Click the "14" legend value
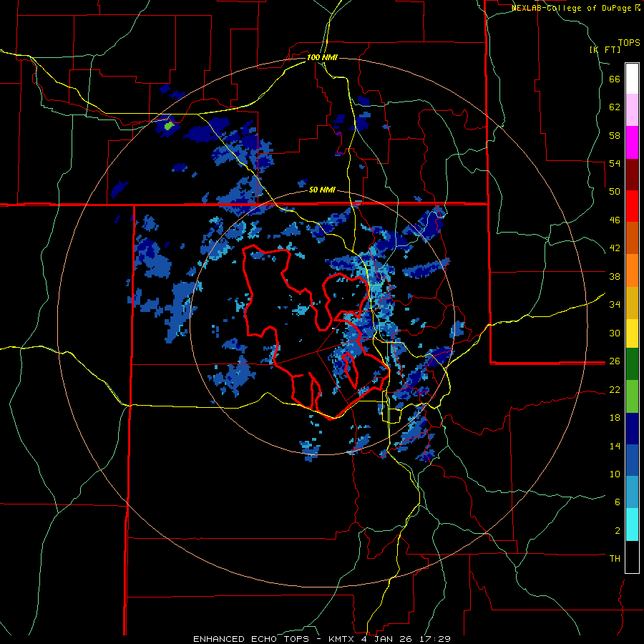644x644 pixels. [615, 446]
